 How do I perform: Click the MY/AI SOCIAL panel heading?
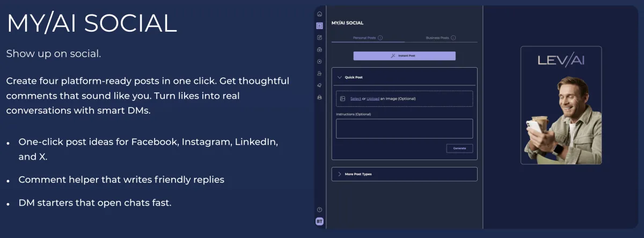point(347,23)
